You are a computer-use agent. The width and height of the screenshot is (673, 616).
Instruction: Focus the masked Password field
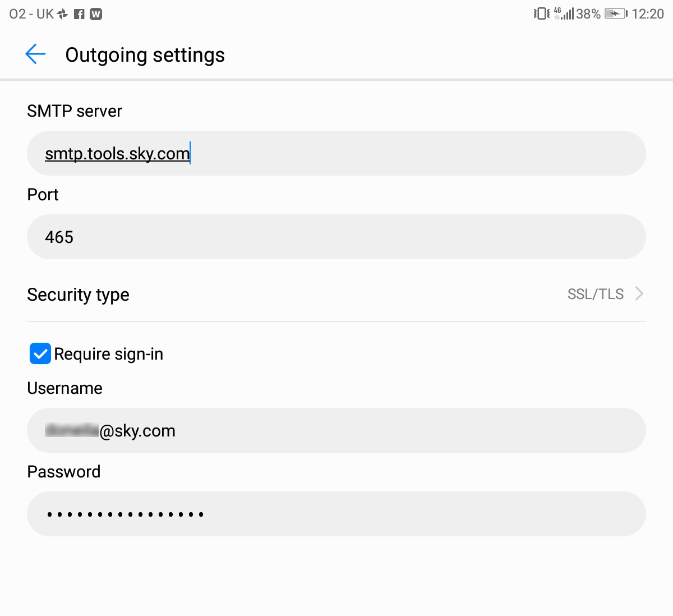(x=336, y=513)
